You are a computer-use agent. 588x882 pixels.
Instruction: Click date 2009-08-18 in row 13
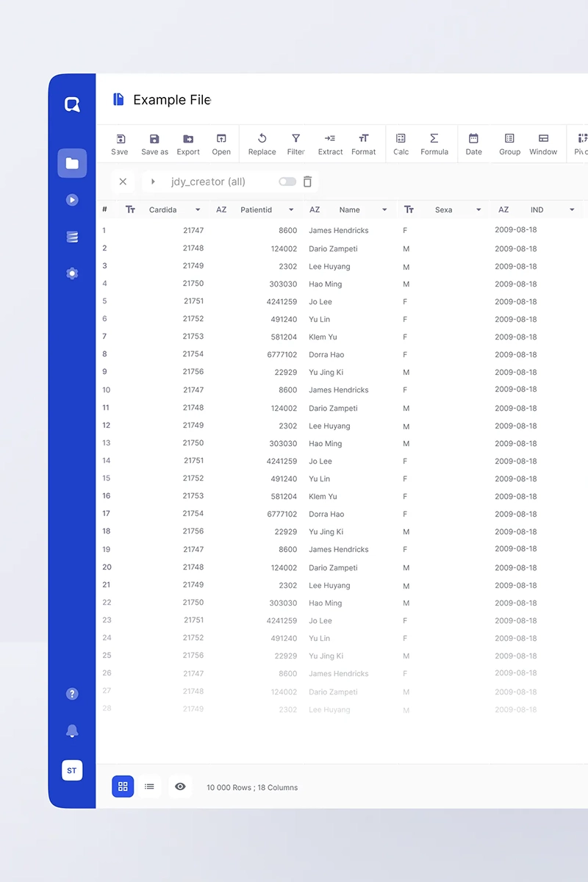click(516, 444)
